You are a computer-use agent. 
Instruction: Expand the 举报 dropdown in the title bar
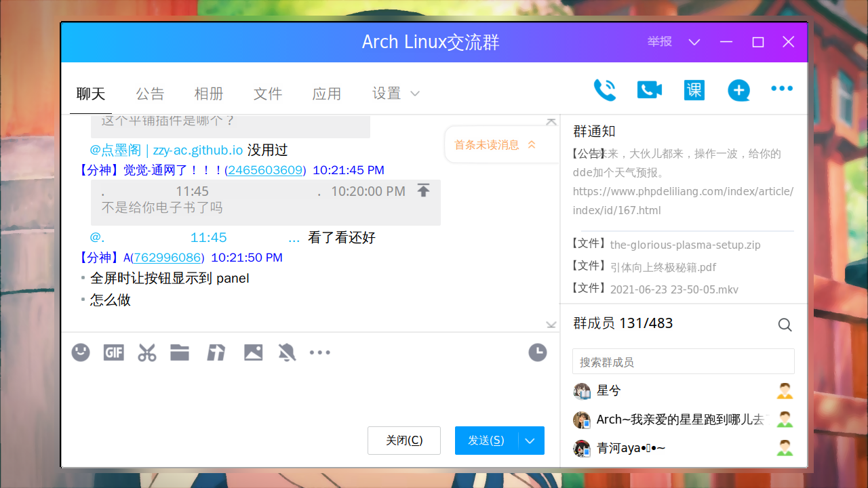694,41
